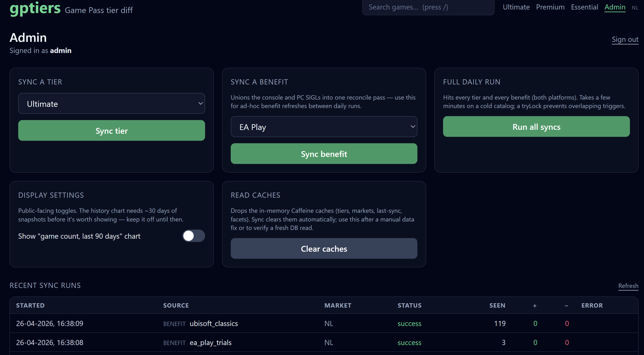This screenshot has height=355, width=644.
Task: Refresh the recent sync runs list
Action: click(x=628, y=286)
